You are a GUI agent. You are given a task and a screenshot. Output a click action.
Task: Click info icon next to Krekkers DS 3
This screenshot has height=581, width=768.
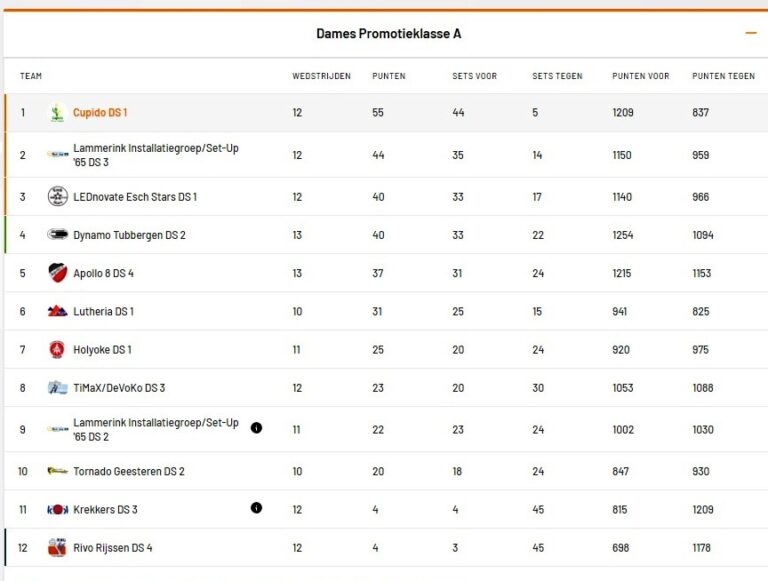coord(256,508)
